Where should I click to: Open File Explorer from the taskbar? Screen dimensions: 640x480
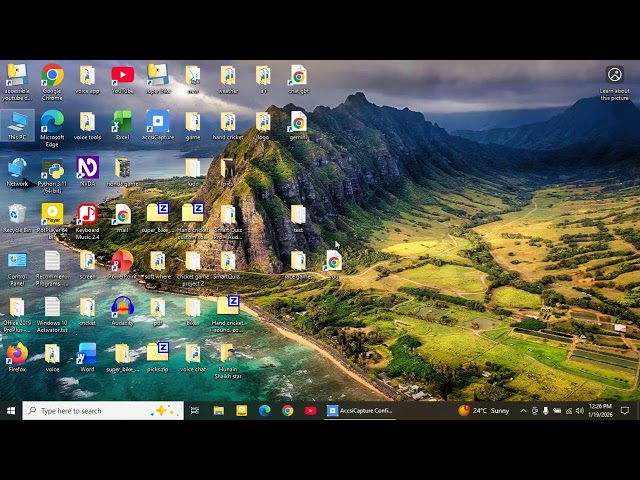[x=219, y=411]
